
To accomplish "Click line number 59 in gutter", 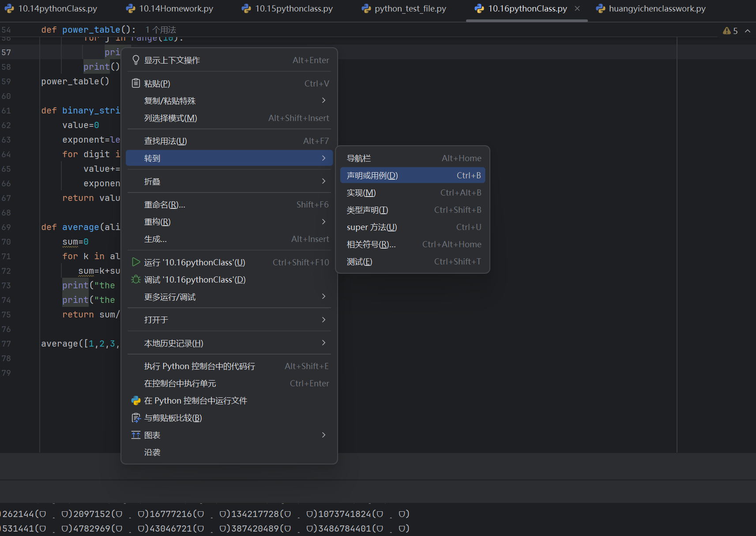I will point(6,81).
